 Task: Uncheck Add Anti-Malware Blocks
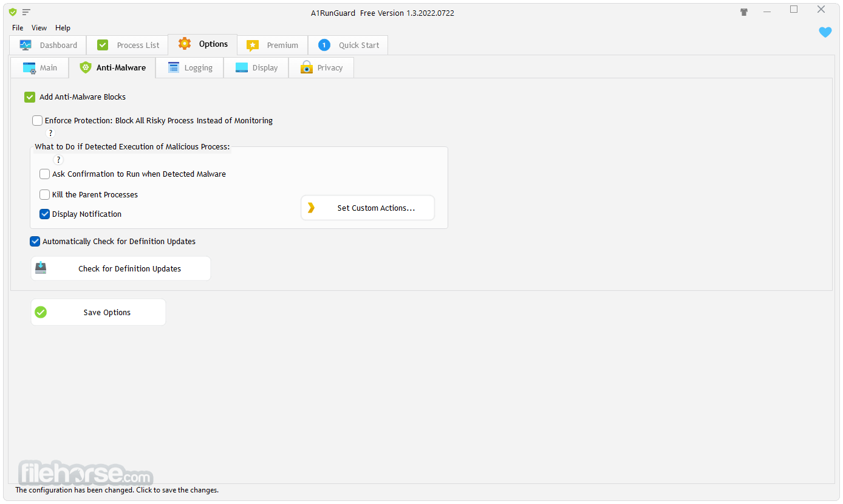30,97
